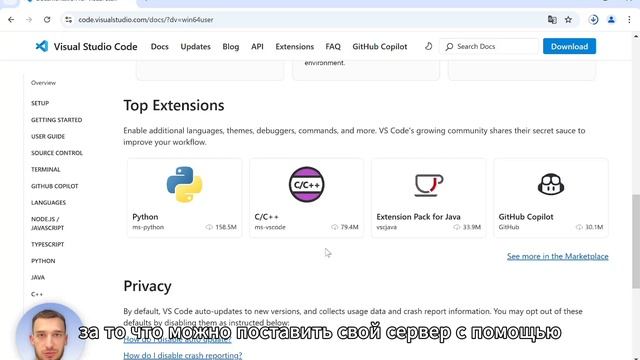Open the Docs nav item
The image size is (640, 360).
click(160, 47)
